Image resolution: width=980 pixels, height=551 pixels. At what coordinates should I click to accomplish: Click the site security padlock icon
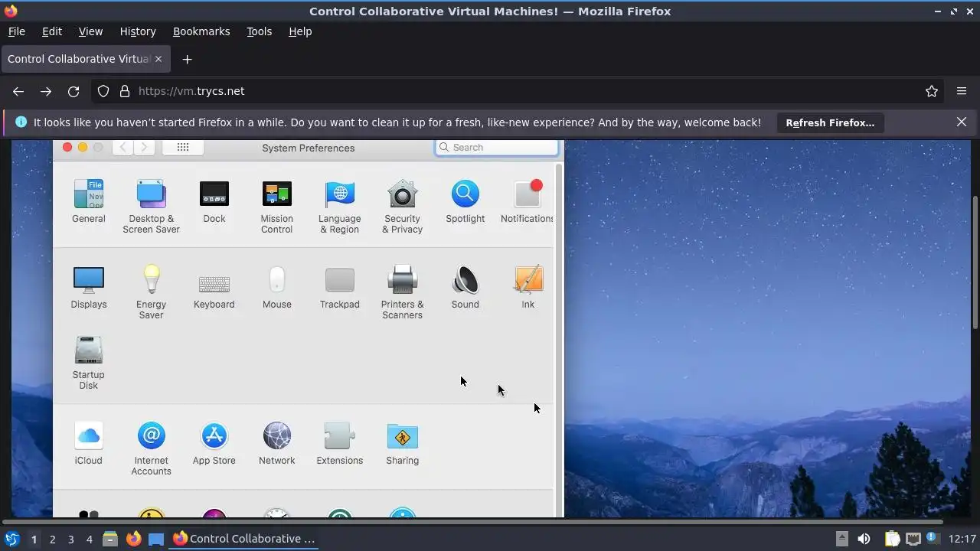(125, 91)
